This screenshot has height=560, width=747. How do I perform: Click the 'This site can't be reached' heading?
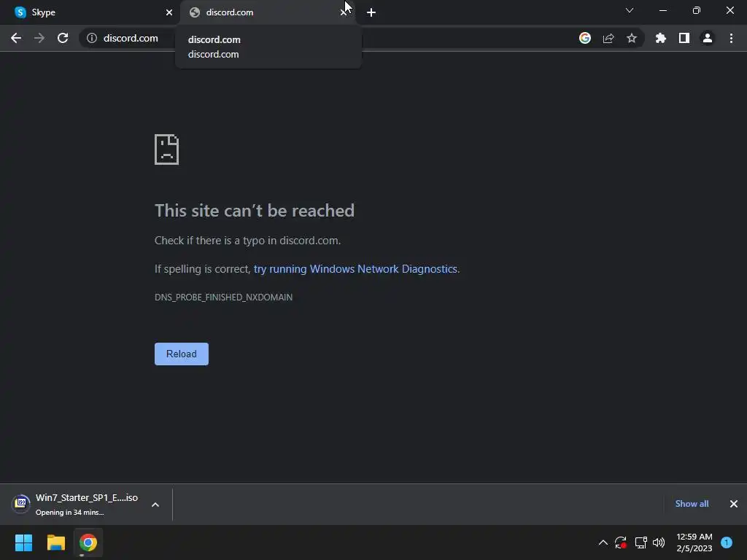(255, 211)
